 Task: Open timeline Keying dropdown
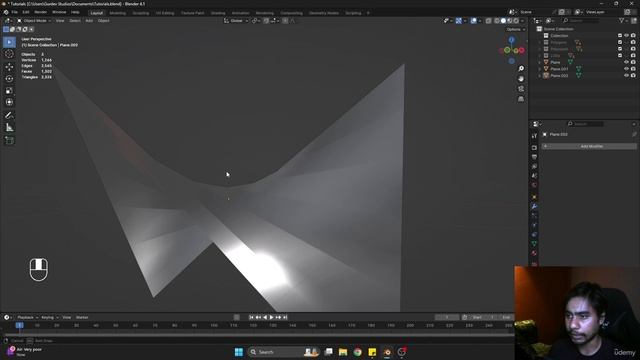point(49,318)
